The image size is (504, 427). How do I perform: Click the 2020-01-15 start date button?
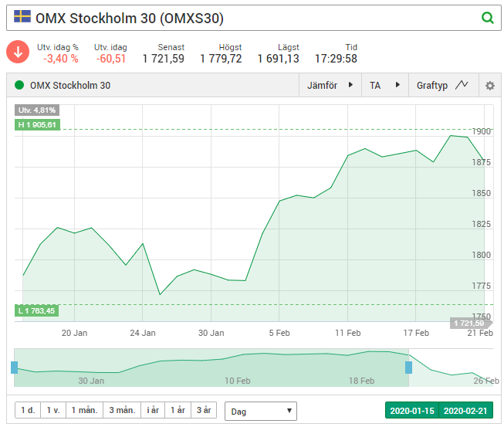(412, 410)
